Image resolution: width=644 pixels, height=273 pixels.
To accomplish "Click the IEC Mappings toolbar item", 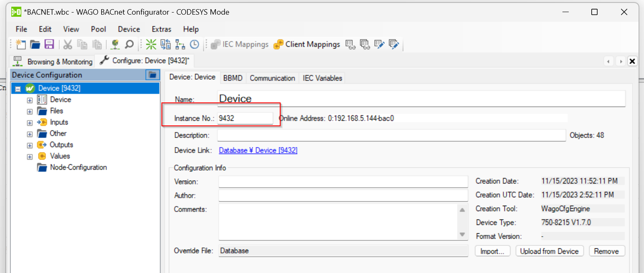I will (x=240, y=44).
